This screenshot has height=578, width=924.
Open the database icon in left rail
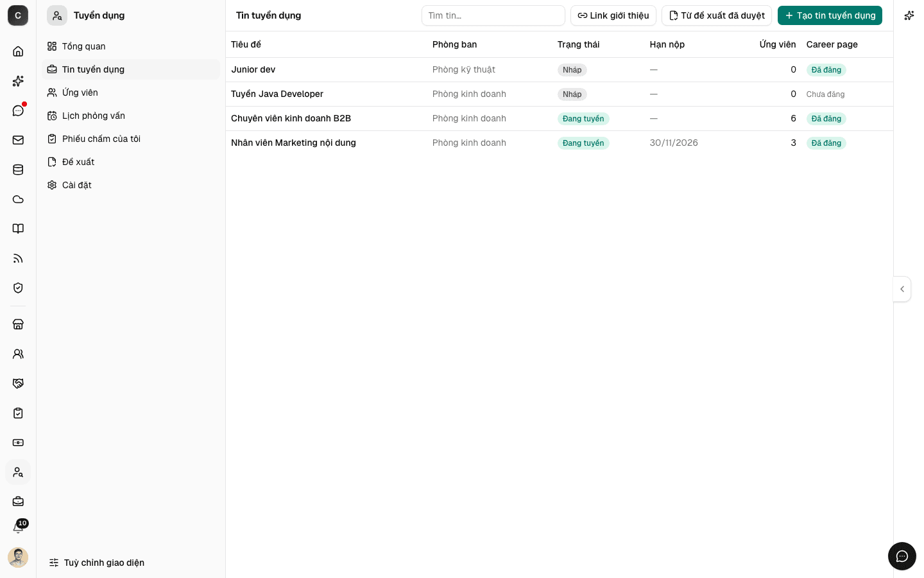pos(18,170)
